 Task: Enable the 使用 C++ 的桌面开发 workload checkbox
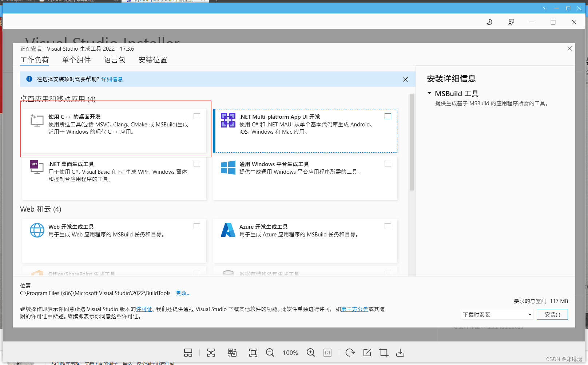coord(197,116)
